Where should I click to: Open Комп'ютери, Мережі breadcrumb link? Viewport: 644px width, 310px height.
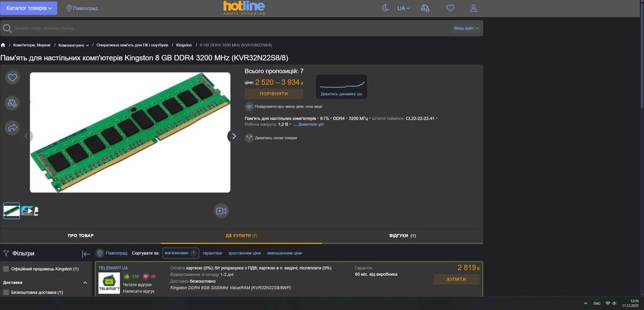coord(32,45)
